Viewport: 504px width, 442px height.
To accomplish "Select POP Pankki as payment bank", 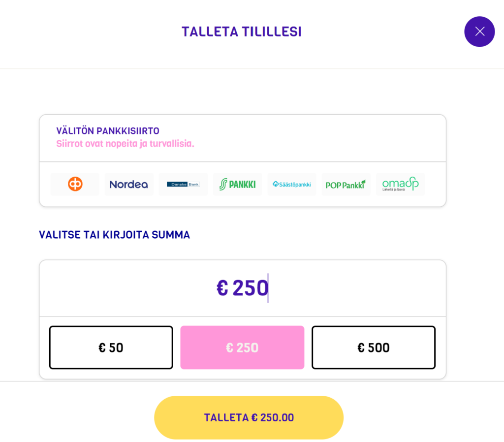I will 346,184.
